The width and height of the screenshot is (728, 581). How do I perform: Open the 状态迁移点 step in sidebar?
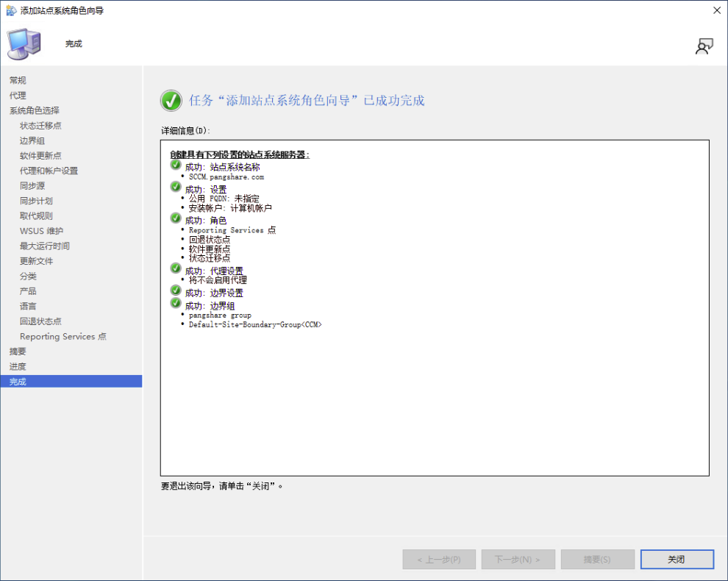[x=40, y=126]
